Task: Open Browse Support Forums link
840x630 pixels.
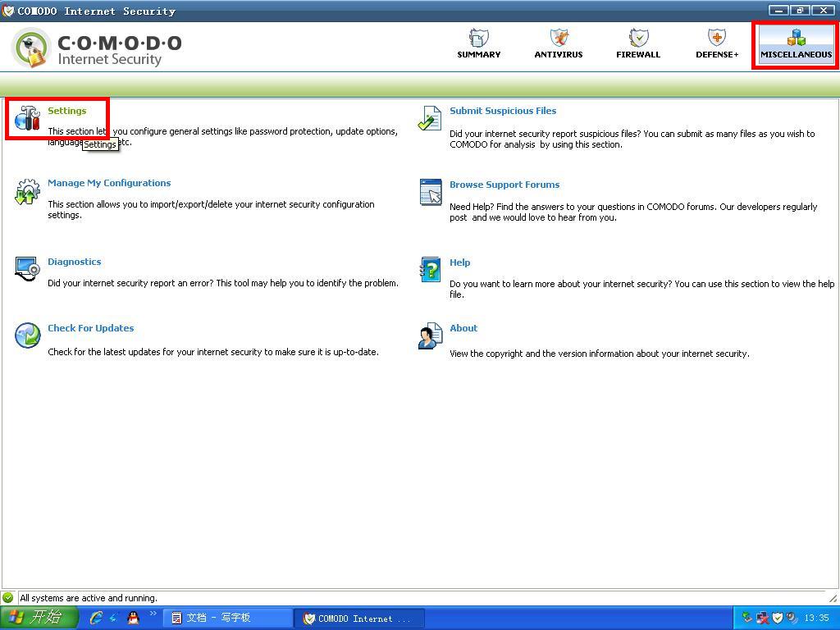Action: pos(504,185)
